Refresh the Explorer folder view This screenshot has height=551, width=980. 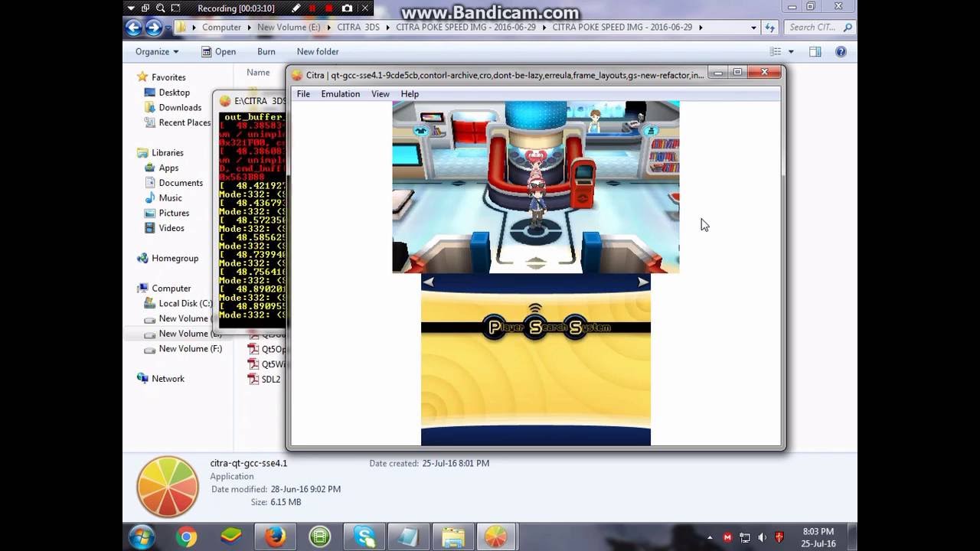(770, 28)
